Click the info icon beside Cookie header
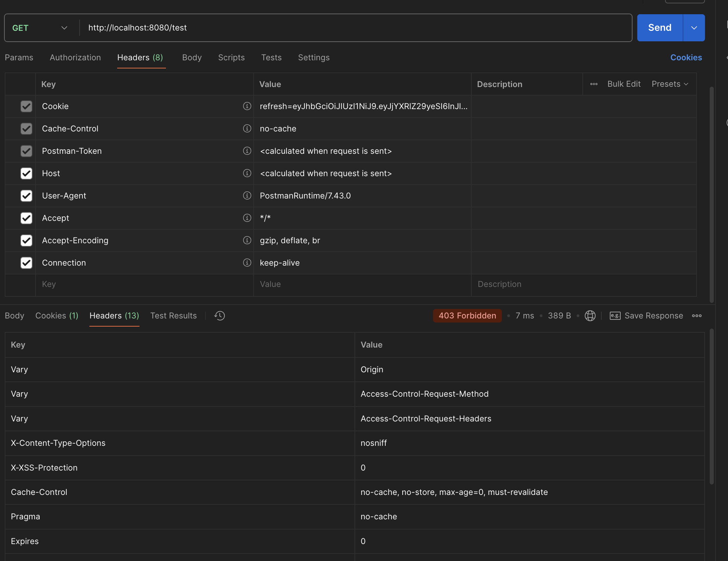 pyautogui.click(x=247, y=106)
